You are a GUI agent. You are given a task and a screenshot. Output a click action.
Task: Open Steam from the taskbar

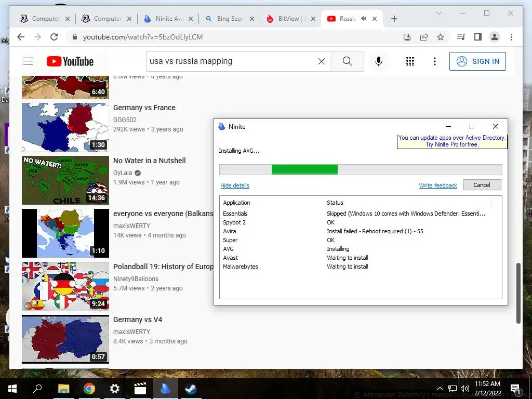pos(191,389)
